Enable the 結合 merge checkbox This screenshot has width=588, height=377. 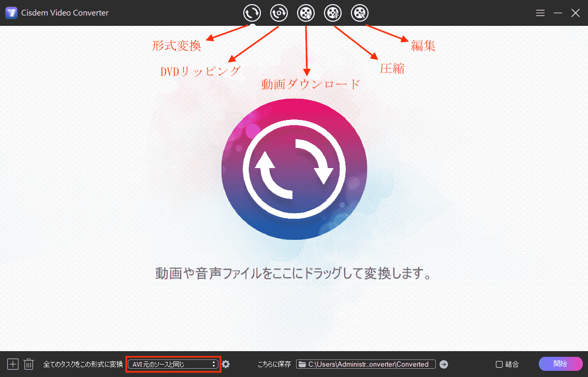pos(499,364)
